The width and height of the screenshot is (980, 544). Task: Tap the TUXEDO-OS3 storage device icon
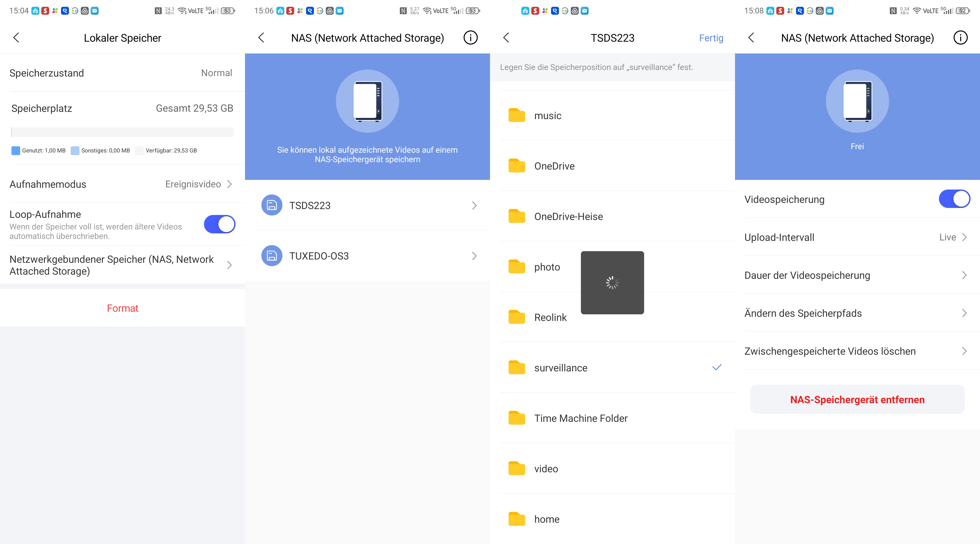(x=272, y=256)
